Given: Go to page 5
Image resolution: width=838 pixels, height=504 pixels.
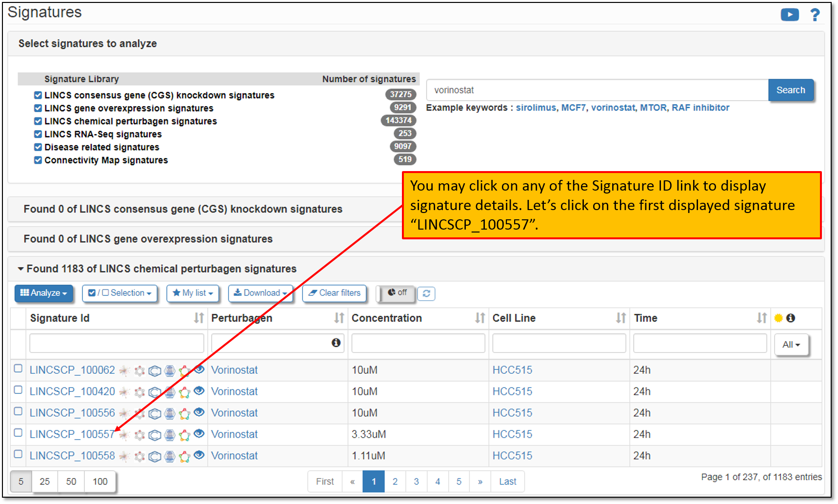Looking at the screenshot, I should point(459,482).
